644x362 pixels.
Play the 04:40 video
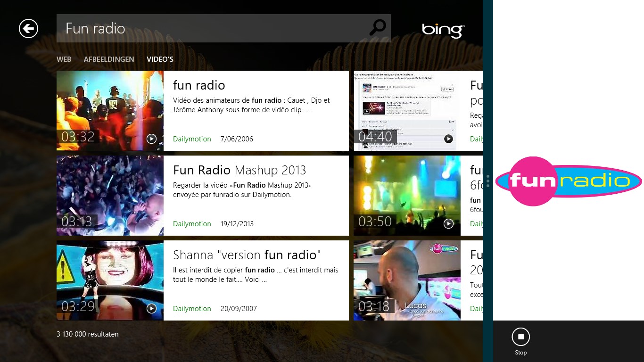tap(448, 139)
